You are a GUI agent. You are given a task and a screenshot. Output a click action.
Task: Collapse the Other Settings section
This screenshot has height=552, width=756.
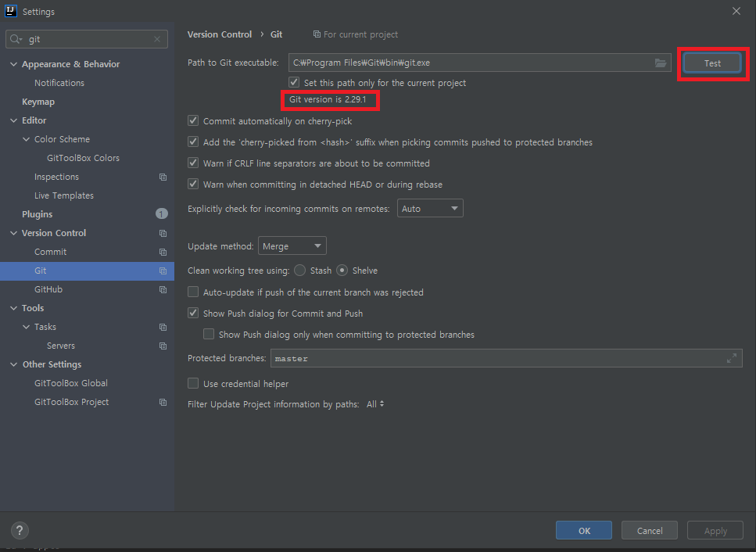click(x=13, y=365)
